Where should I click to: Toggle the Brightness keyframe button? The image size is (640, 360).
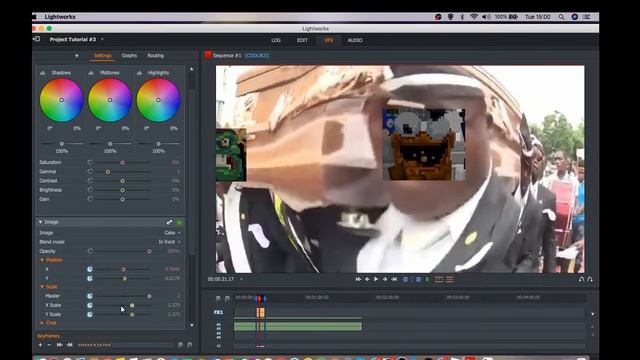[x=90, y=190]
